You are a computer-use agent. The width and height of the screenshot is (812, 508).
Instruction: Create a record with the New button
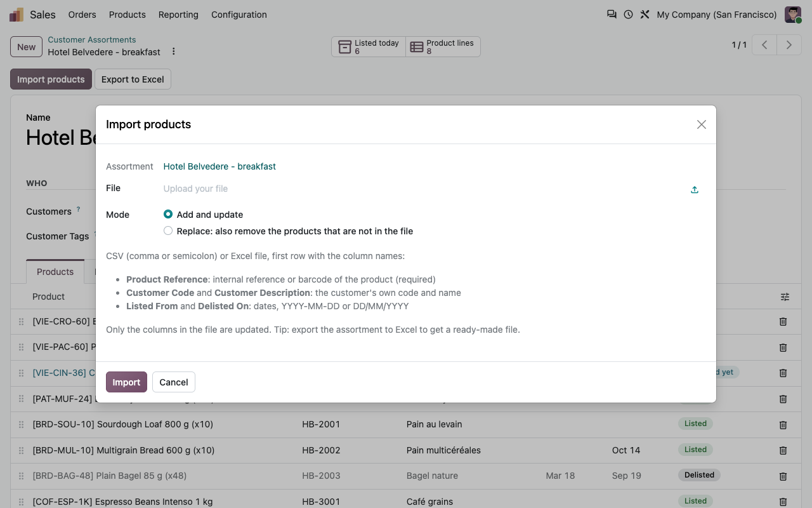pos(27,47)
